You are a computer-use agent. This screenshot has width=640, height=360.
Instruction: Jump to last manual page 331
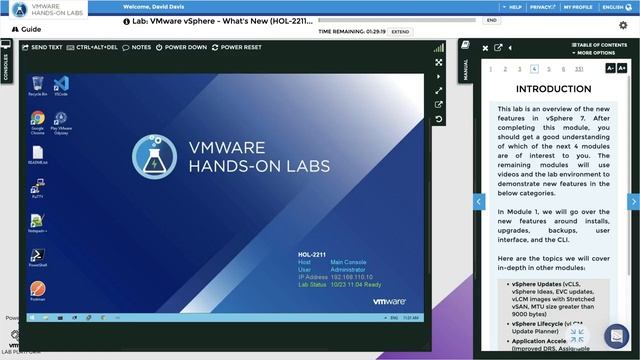579,69
